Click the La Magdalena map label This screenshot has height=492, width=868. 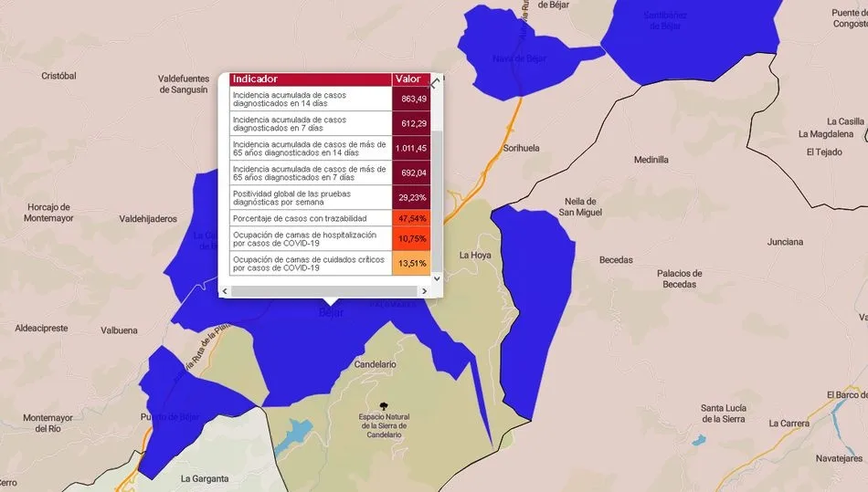[x=825, y=134]
